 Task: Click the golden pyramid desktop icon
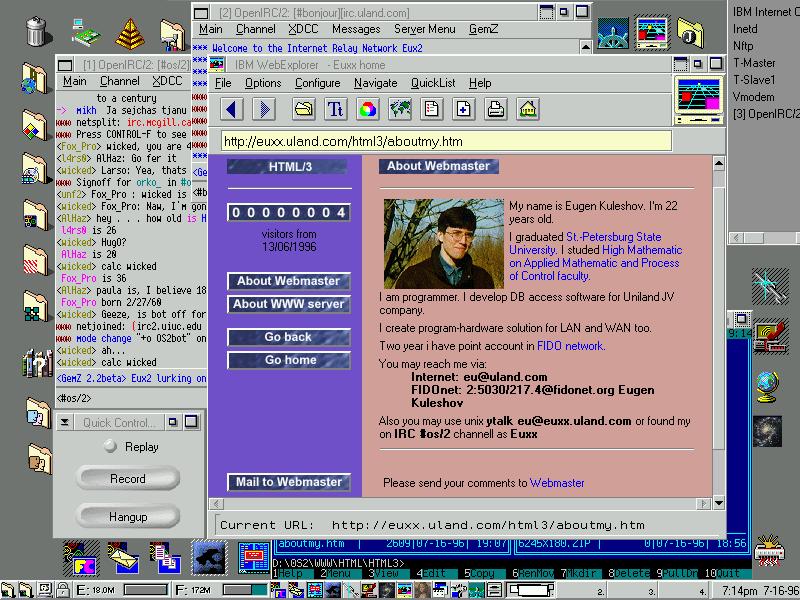point(130,34)
